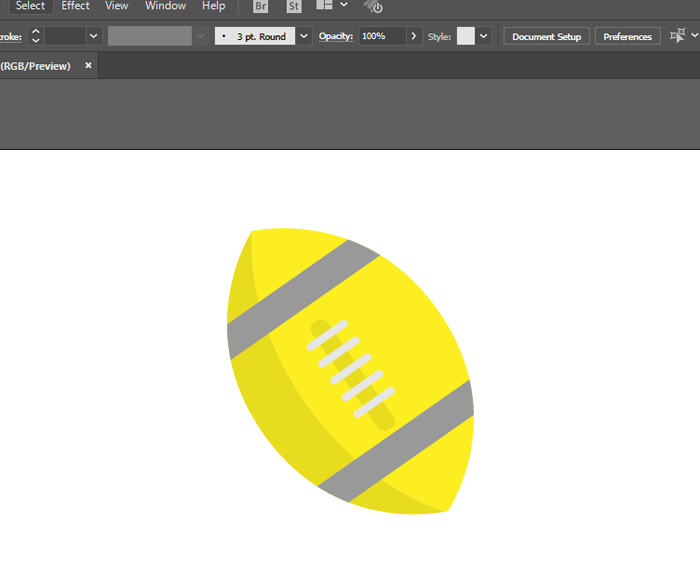Open the Help menu

[213, 6]
